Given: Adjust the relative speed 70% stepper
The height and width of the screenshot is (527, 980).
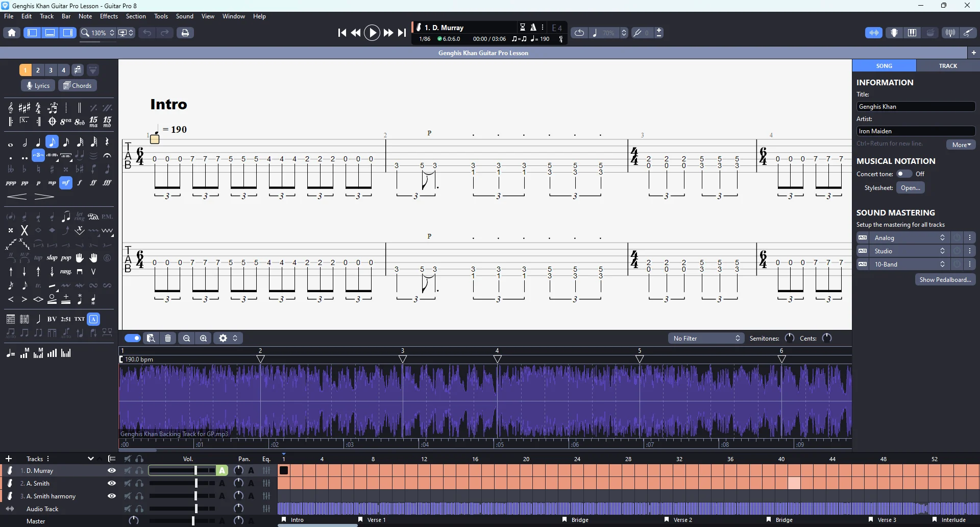Looking at the screenshot, I should (624, 33).
